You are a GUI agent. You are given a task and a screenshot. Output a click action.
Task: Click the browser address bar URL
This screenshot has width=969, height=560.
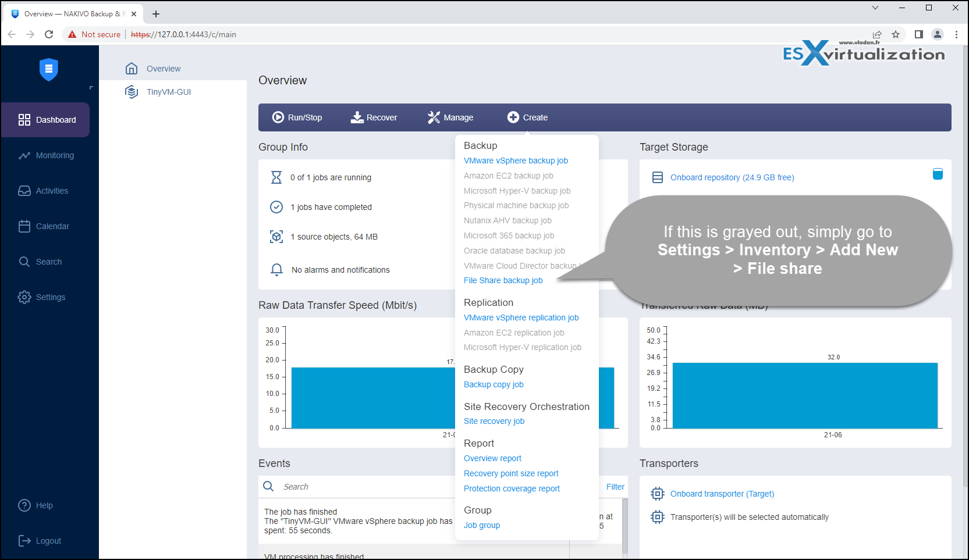point(183,34)
